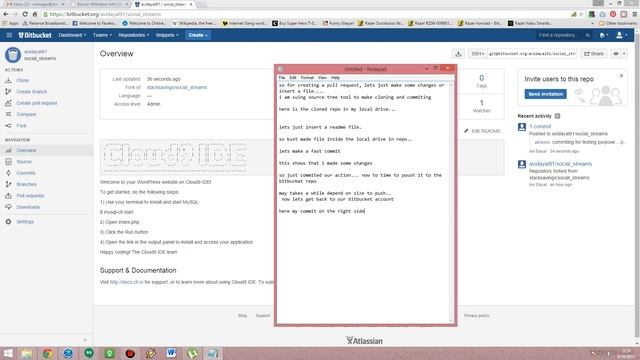Click the Find a repository search field
Image resolution: width=640 pixels, height=360 pixels.
pos(564,35)
